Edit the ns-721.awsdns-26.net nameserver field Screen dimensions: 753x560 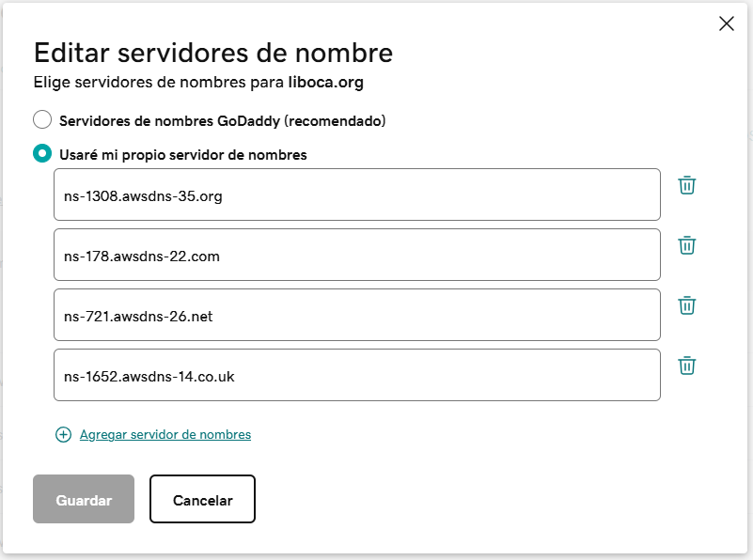click(x=356, y=315)
